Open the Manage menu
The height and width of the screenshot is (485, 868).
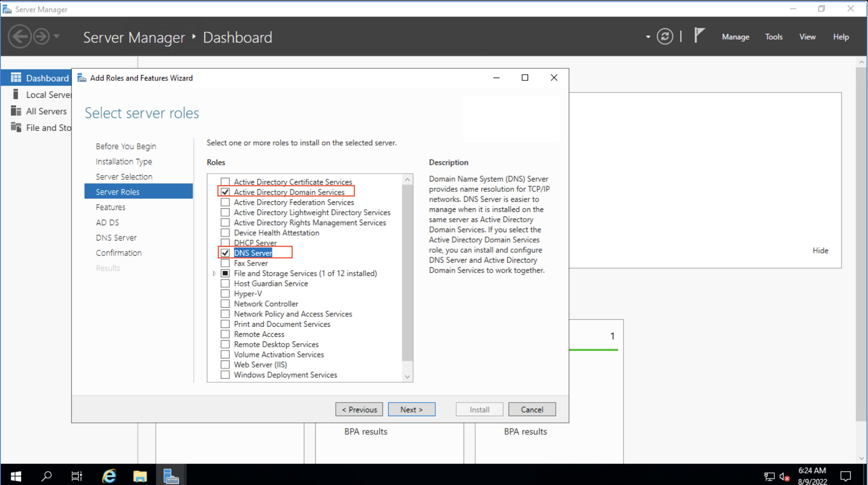[735, 37]
